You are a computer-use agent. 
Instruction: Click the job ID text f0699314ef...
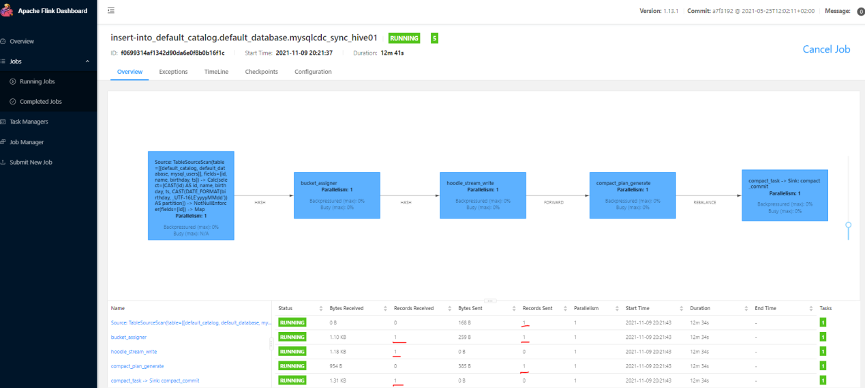tap(172, 53)
